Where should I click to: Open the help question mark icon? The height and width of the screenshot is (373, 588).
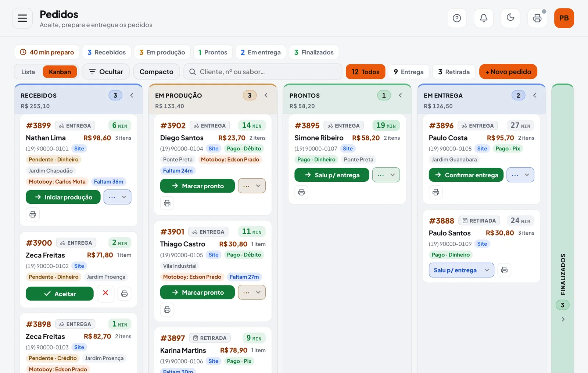[457, 18]
